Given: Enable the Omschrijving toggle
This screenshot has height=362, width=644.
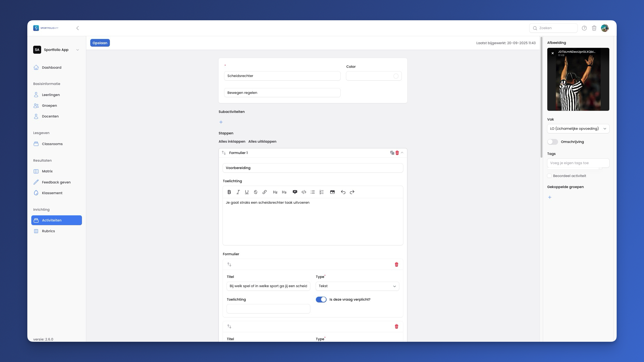Looking at the screenshot, I should click(x=553, y=142).
